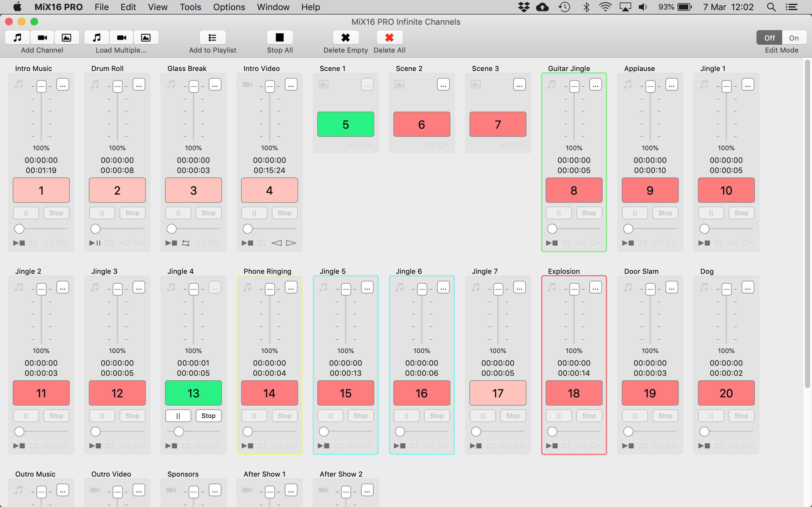Click the Delete Empty black X icon

pos(345,38)
